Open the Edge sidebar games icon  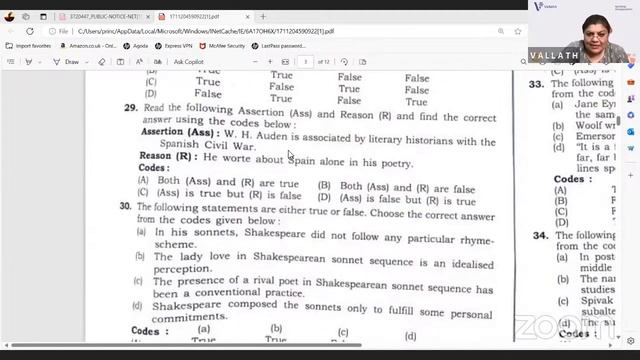(x=631, y=99)
